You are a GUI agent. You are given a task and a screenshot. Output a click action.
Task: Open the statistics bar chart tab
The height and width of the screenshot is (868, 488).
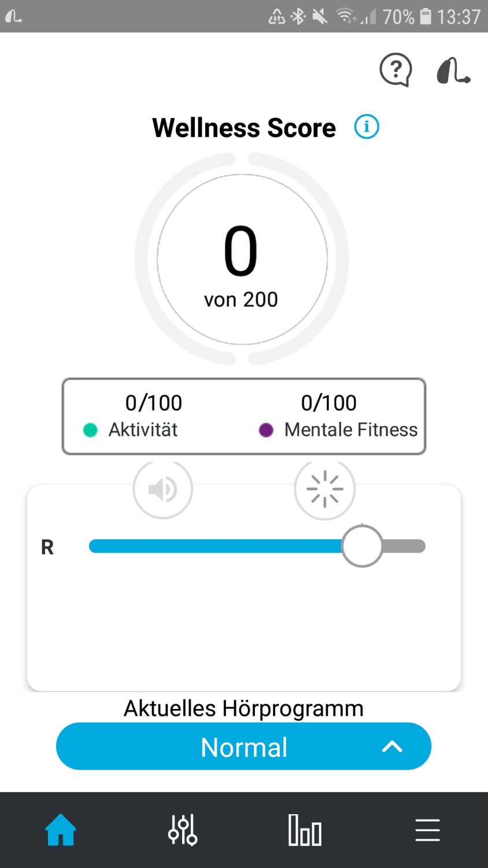click(305, 830)
